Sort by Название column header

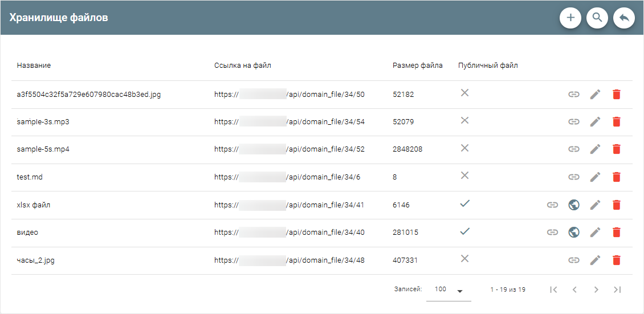[34, 66]
